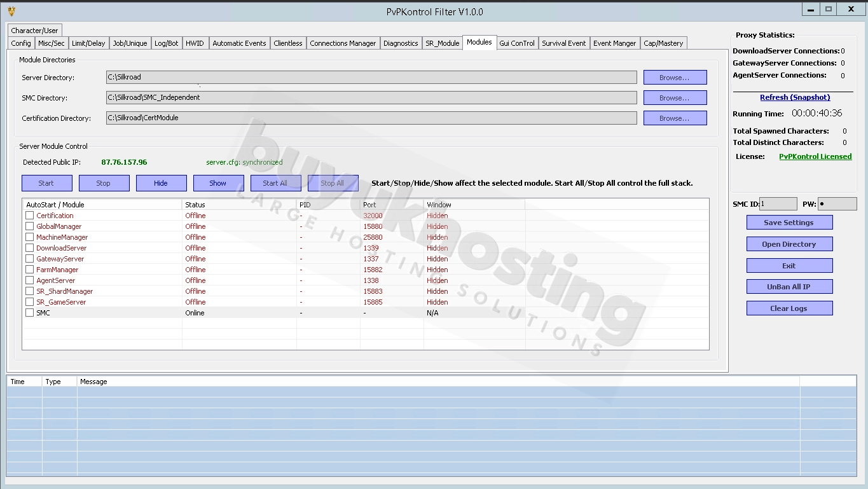Select the Connections Manager tab
Viewport: 868px width, 489px height.
(343, 43)
